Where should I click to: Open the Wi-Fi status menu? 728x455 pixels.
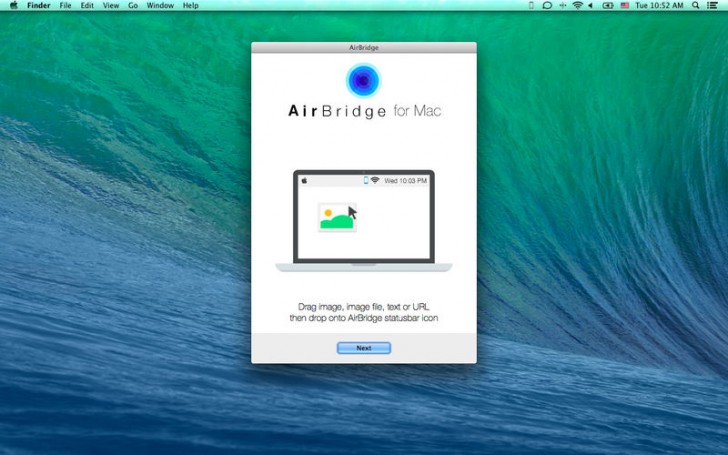(577, 6)
